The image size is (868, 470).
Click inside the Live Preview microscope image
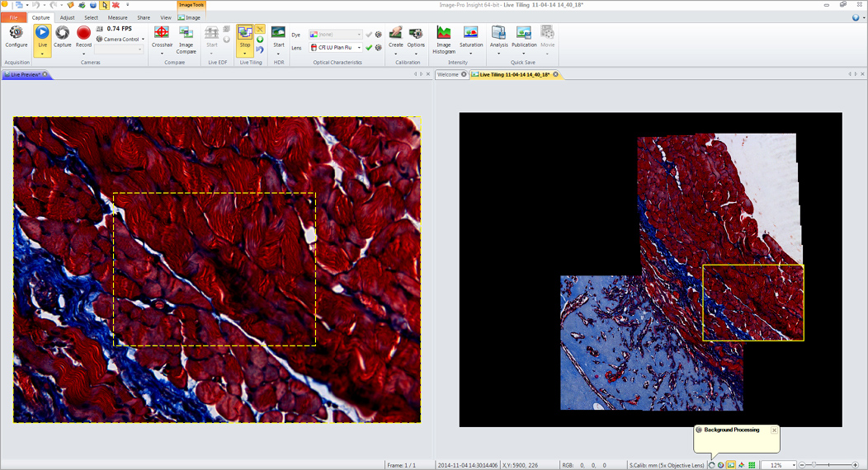click(216, 270)
